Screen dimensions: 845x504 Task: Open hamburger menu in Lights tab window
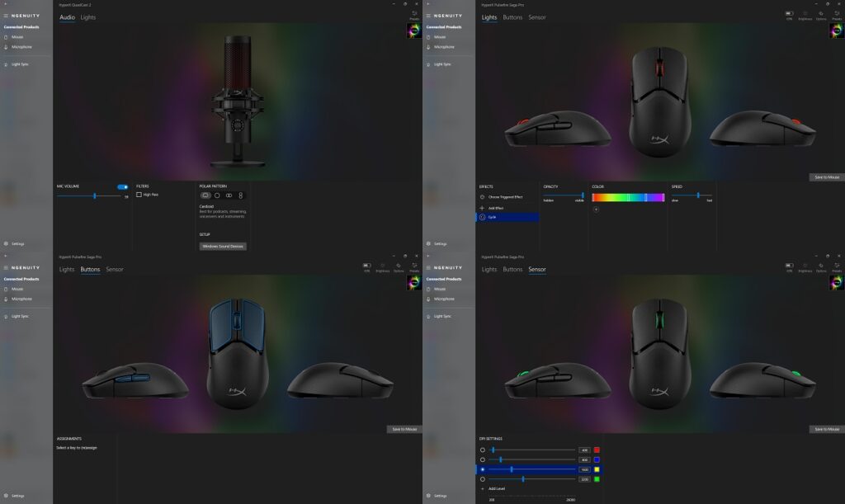click(428, 16)
